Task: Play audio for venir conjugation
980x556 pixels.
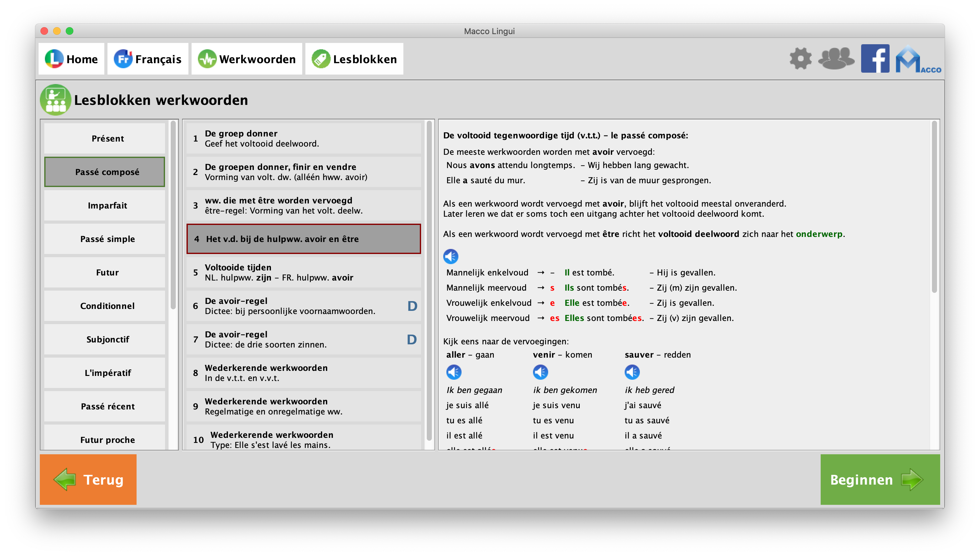Action: click(540, 372)
